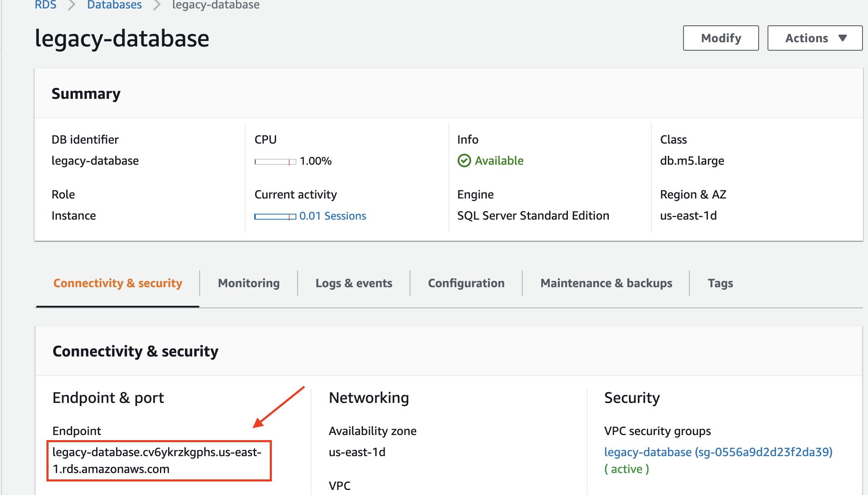Click the Endpoint & port heading
Image resolution: width=868 pixels, height=495 pixels.
[108, 398]
